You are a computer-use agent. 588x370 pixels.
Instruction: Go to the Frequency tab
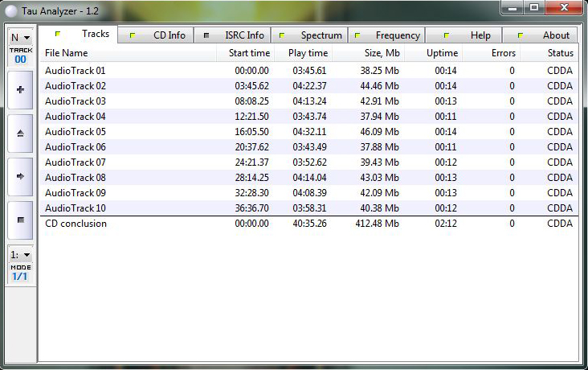[386, 35]
